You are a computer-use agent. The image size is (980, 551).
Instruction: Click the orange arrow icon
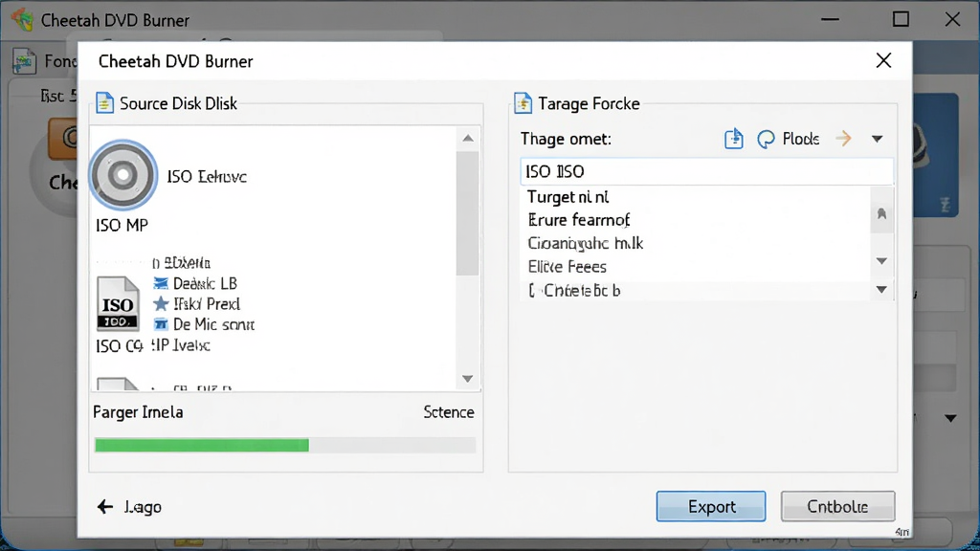coord(843,138)
